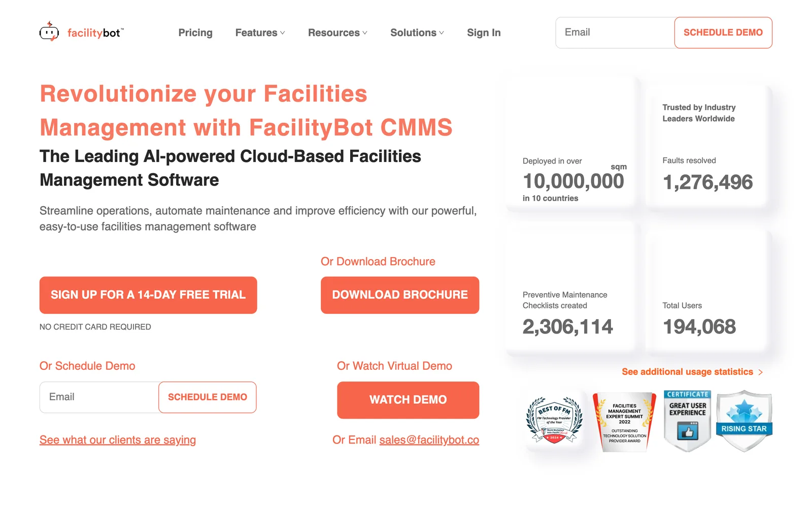Click the Download Brochure button

400,295
